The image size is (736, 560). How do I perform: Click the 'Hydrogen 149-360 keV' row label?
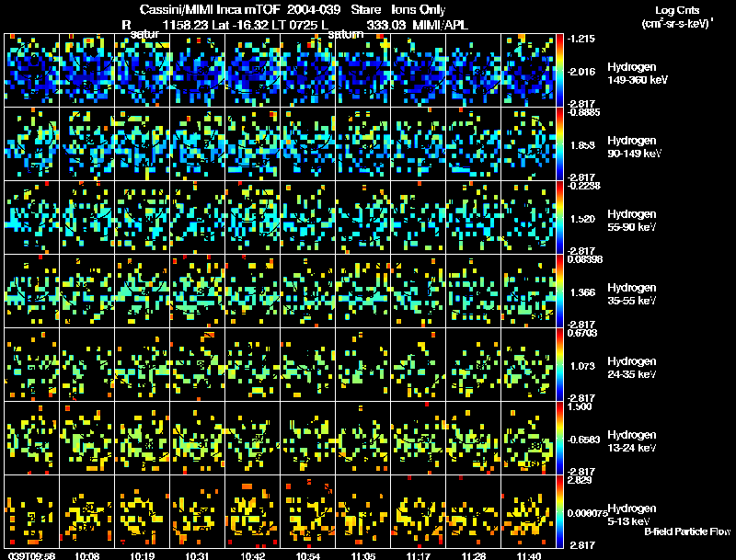pyautogui.click(x=637, y=74)
